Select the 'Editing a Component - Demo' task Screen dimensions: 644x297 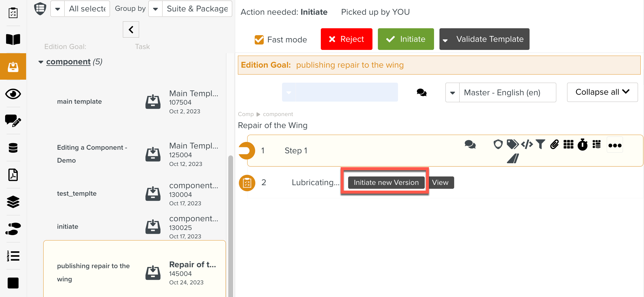tap(92, 154)
